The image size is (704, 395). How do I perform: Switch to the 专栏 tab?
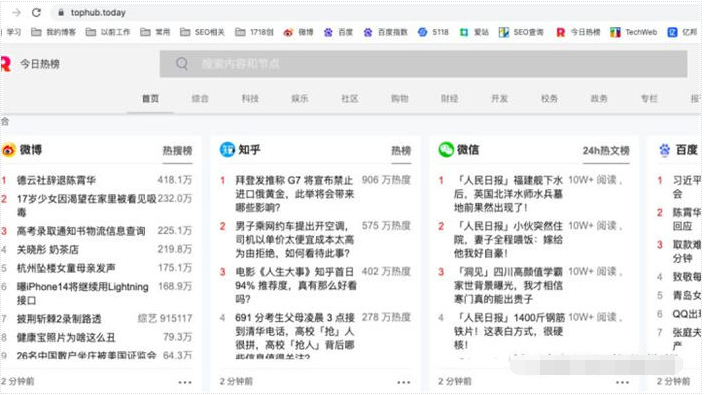(x=649, y=98)
